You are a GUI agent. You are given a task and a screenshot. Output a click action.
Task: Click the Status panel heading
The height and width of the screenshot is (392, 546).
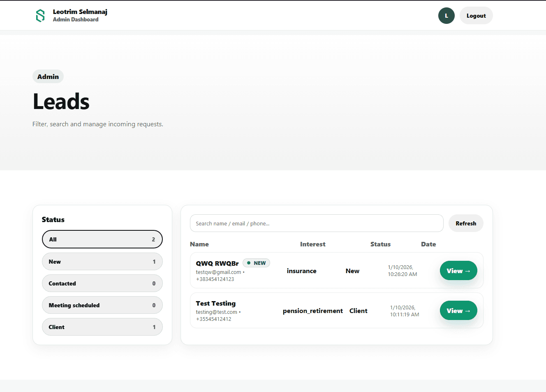53,219
